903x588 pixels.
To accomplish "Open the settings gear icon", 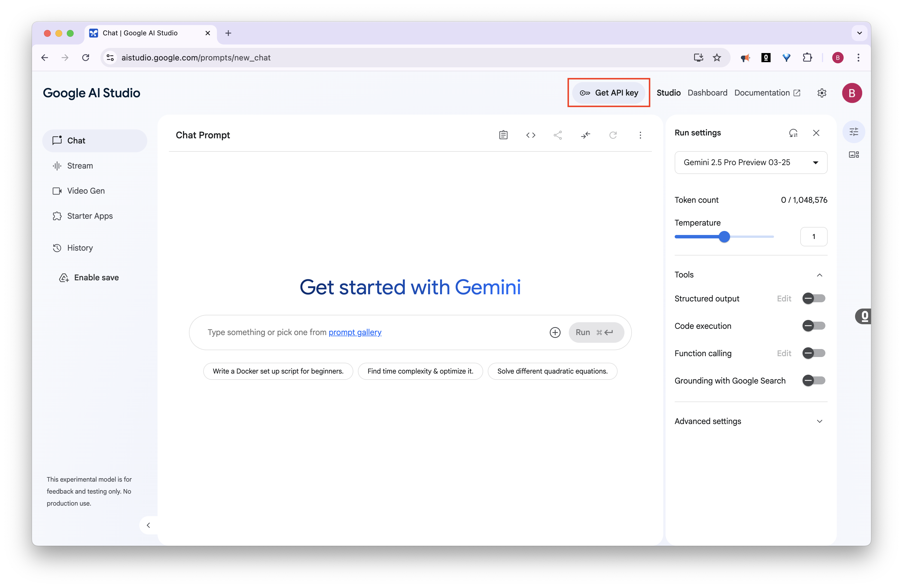I will tap(821, 93).
